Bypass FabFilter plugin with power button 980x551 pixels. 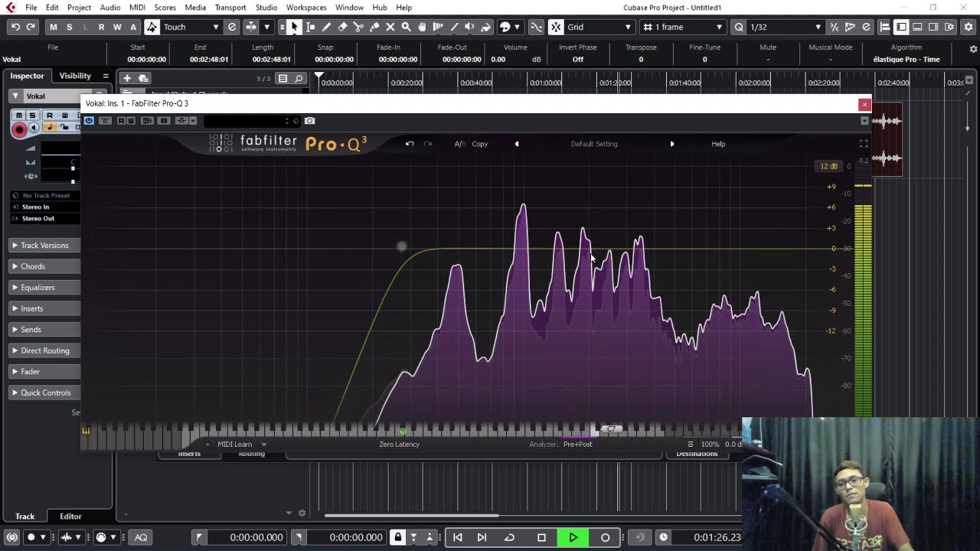coord(89,121)
